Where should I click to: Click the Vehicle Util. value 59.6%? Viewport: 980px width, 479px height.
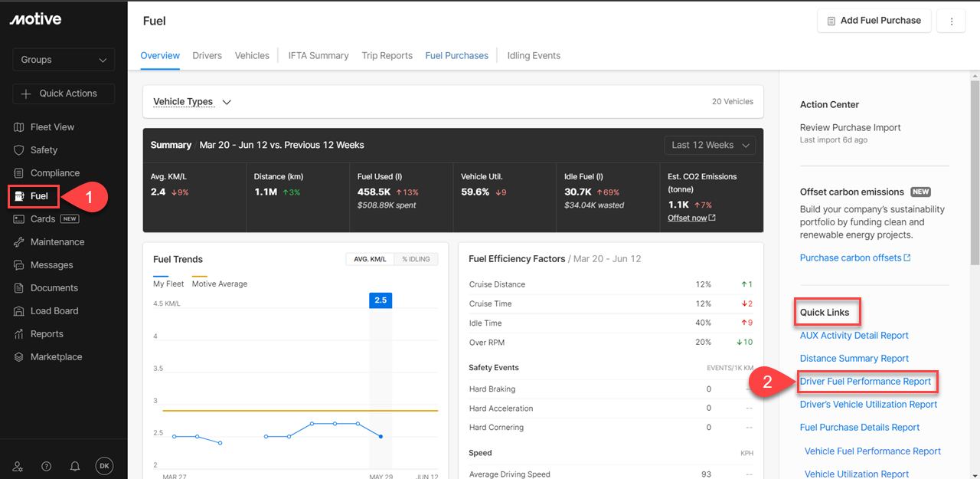point(475,192)
